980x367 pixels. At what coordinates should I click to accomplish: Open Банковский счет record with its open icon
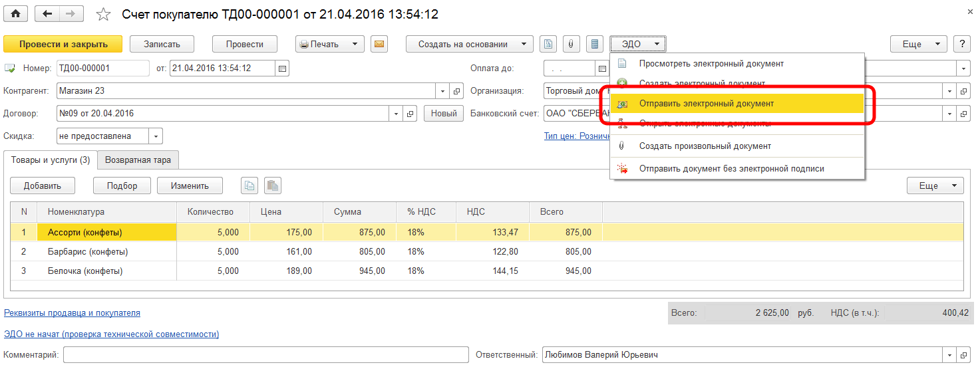pos(964,114)
